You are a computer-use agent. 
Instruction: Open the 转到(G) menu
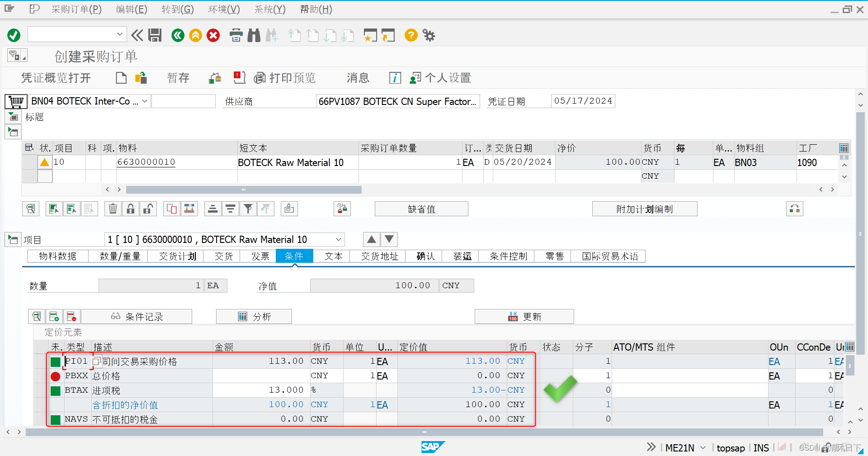177,9
